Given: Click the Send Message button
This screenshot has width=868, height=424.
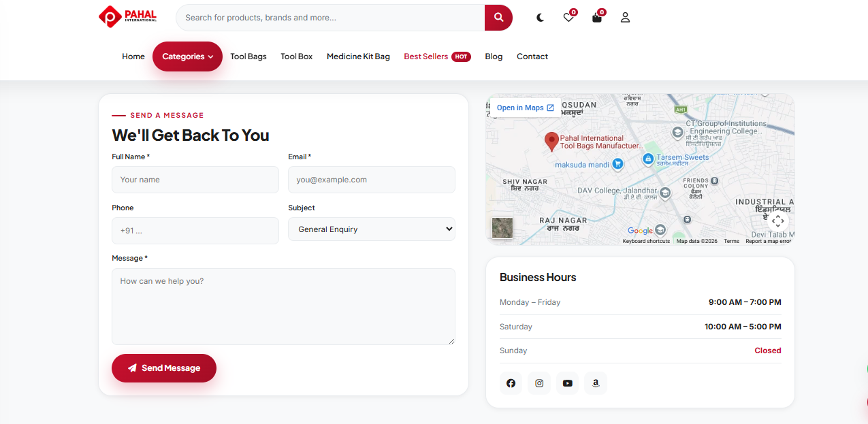Looking at the screenshot, I should [164, 368].
